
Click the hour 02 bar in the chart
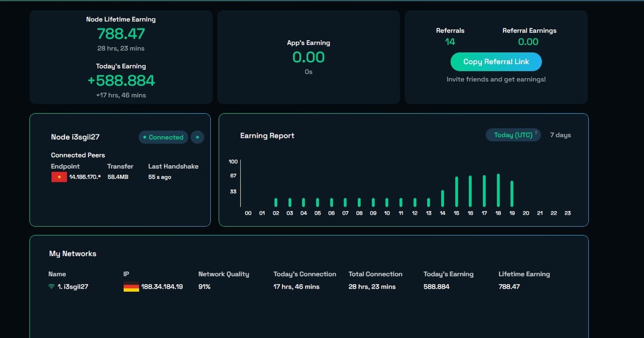point(276,202)
